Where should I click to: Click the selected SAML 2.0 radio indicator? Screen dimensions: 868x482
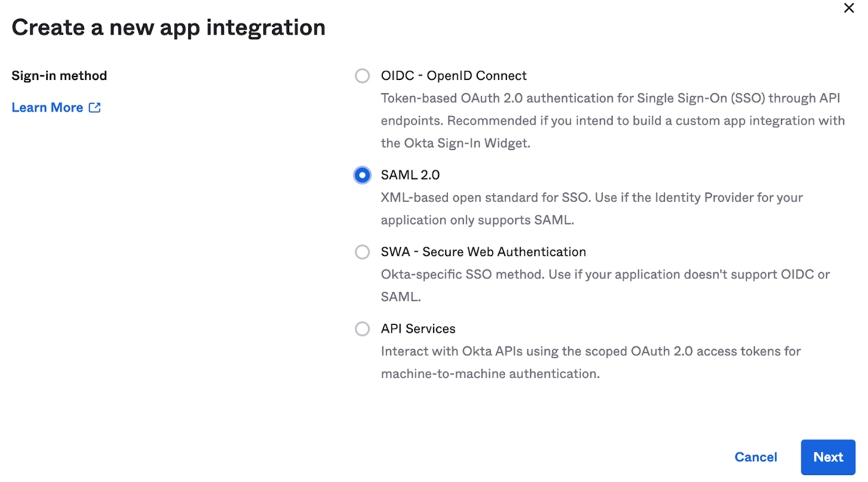[362, 175]
